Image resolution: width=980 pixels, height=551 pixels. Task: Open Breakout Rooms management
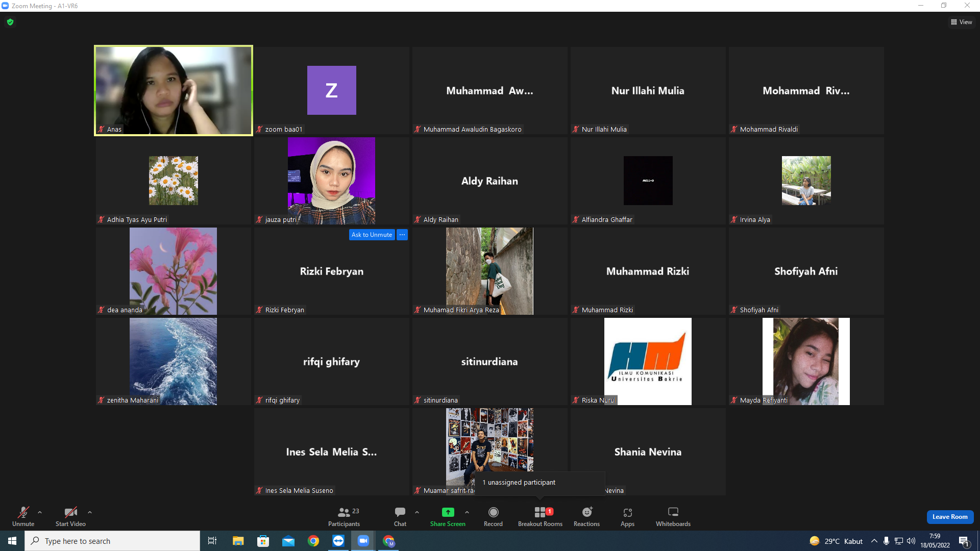pyautogui.click(x=540, y=516)
